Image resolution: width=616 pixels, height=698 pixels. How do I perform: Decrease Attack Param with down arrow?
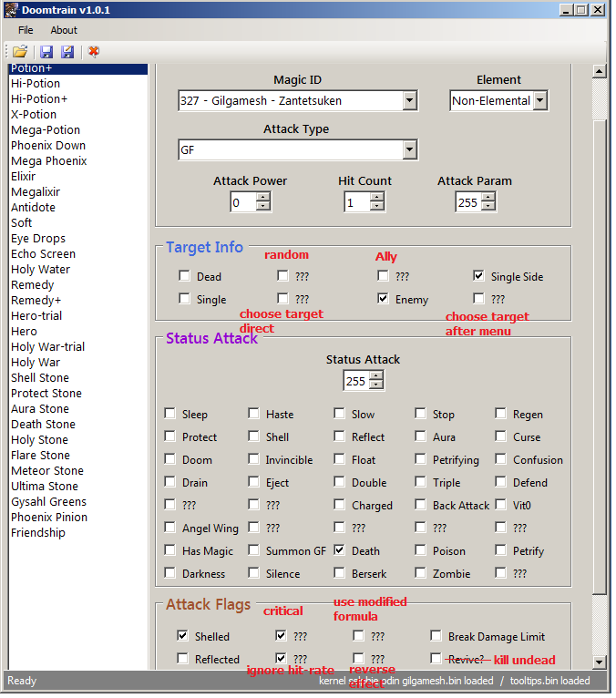point(488,207)
